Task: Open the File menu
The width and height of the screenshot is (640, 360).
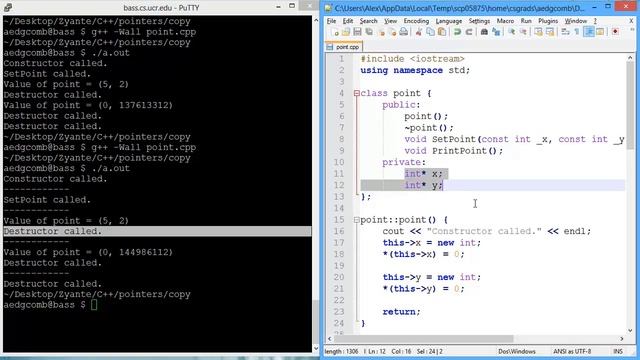Action: (x=331, y=21)
